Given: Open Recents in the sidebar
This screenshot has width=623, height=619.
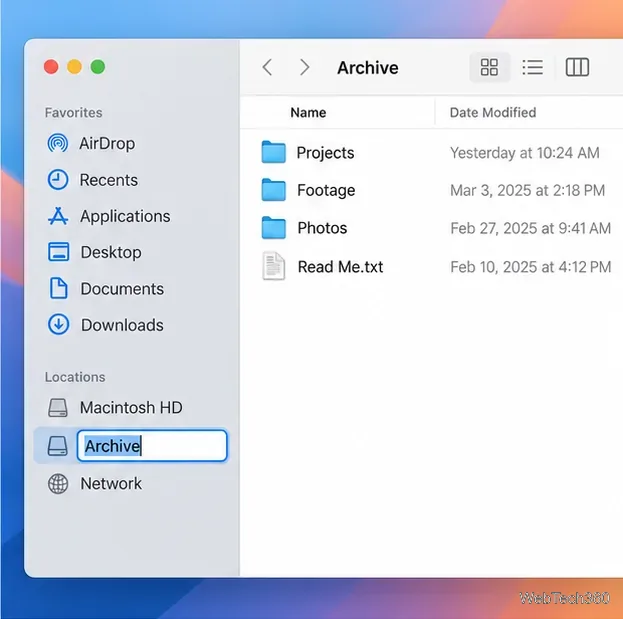Looking at the screenshot, I should click(108, 180).
